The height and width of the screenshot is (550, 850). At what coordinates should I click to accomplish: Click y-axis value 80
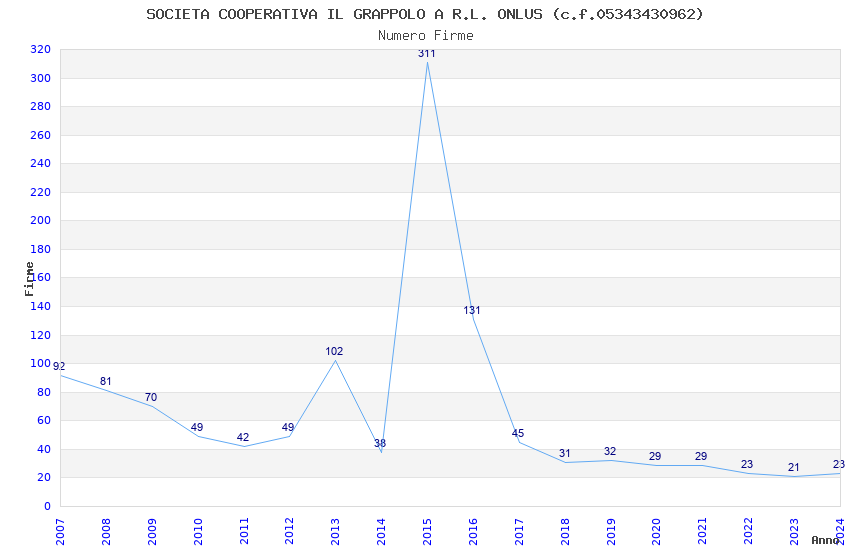(44, 392)
